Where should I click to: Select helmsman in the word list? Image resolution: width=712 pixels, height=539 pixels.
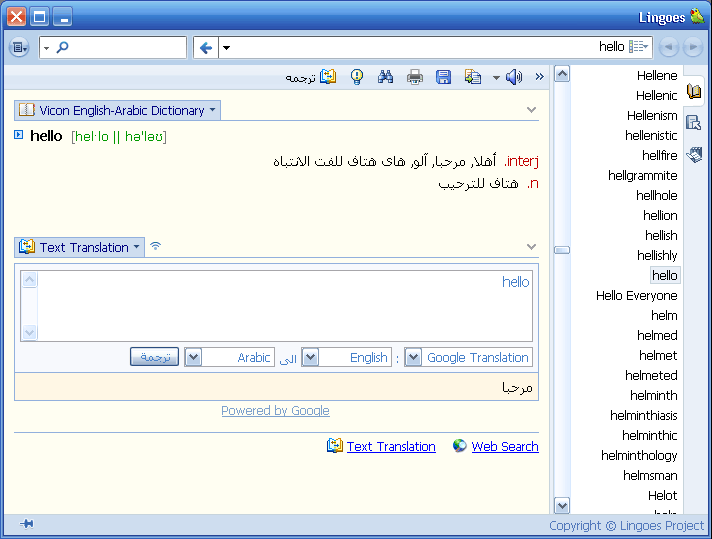point(650,475)
